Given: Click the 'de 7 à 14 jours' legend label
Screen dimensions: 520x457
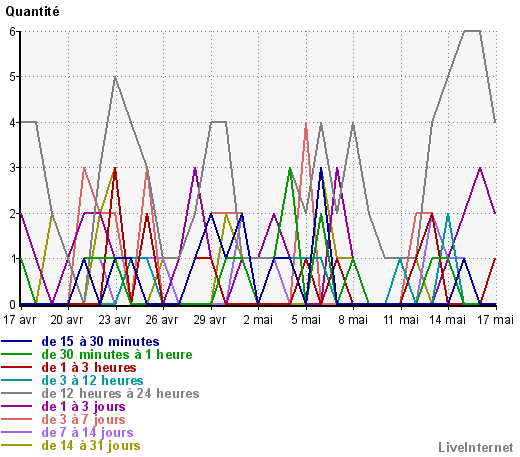Looking at the screenshot, I should pos(87,433).
